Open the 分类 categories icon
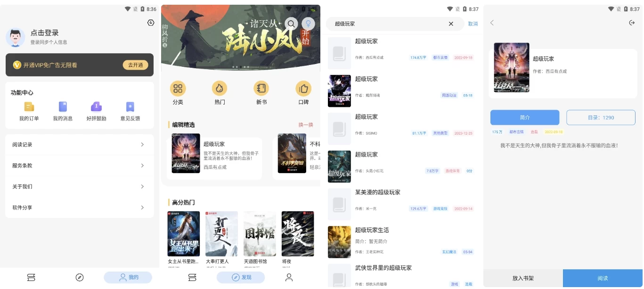The width and height of the screenshot is (644, 289). tap(178, 88)
